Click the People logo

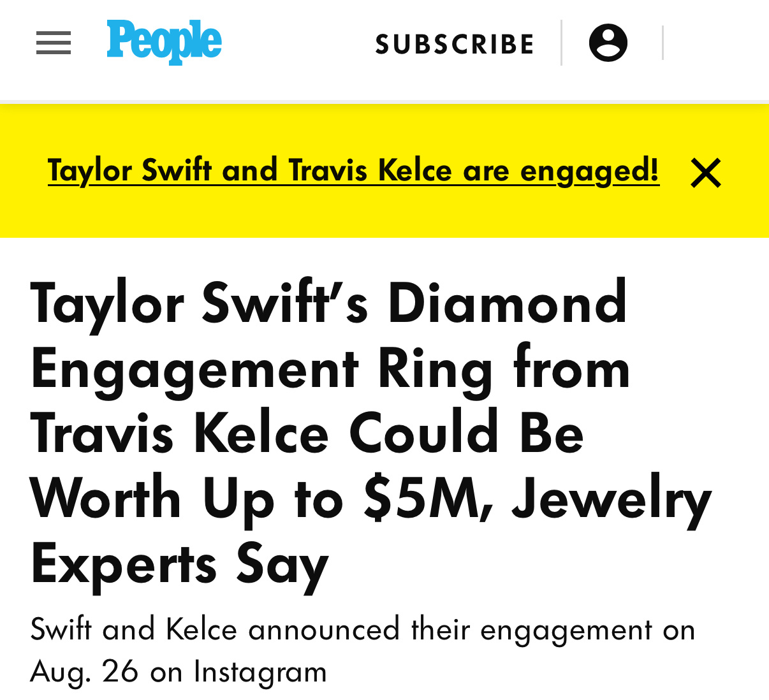[x=164, y=42]
